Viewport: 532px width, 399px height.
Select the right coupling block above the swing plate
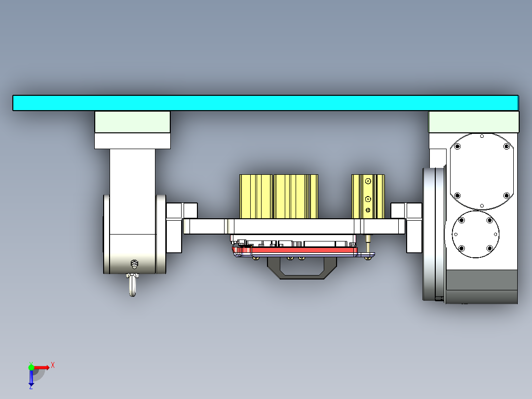(x=406, y=210)
